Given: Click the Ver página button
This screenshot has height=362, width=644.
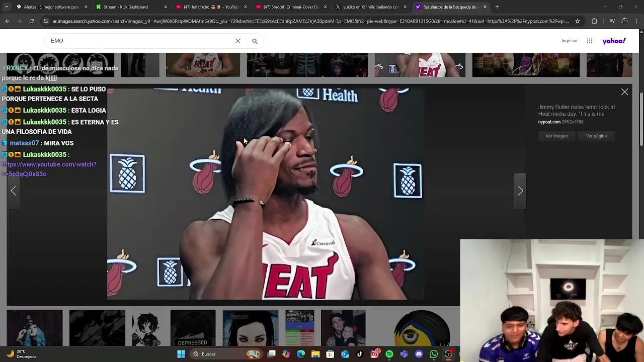Looking at the screenshot, I should click(x=596, y=136).
